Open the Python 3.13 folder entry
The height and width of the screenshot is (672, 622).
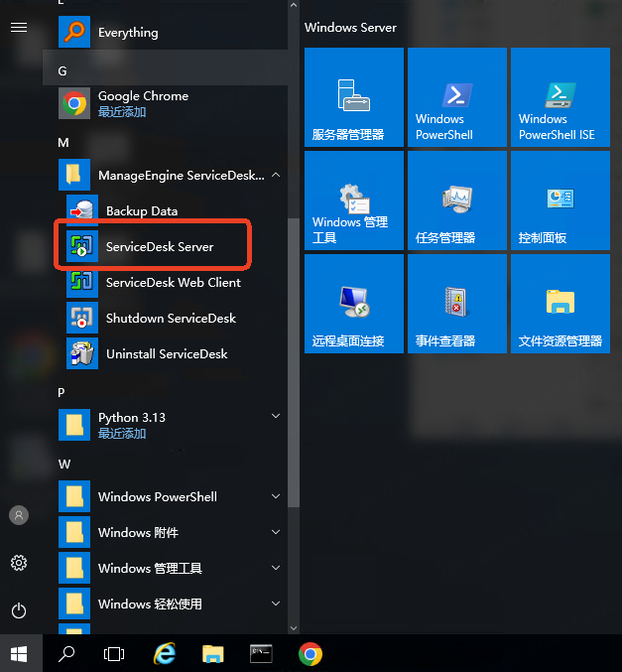point(165,425)
